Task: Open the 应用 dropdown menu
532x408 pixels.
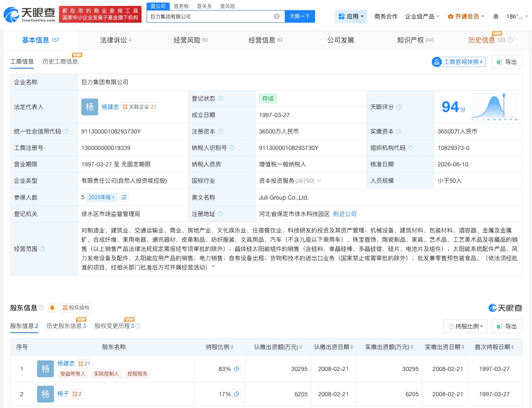Action: [x=351, y=16]
